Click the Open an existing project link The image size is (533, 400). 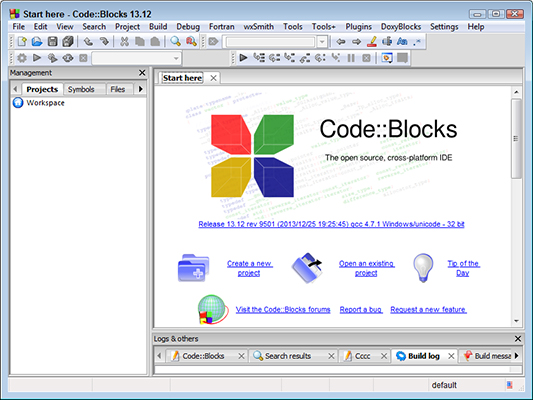pyautogui.click(x=366, y=268)
